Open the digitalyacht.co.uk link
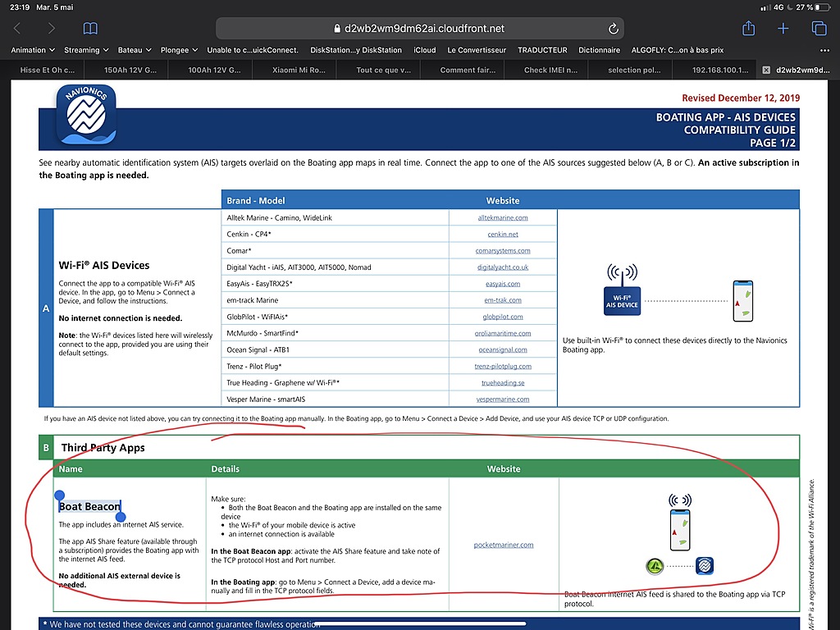 tap(503, 267)
